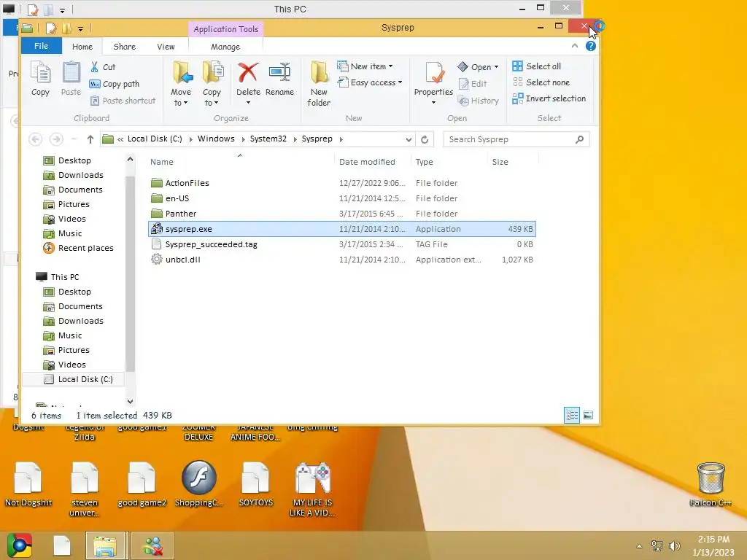Click System32 in the address breadcrumb
This screenshot has width=747, height=560.
click(x=268, y=139)
